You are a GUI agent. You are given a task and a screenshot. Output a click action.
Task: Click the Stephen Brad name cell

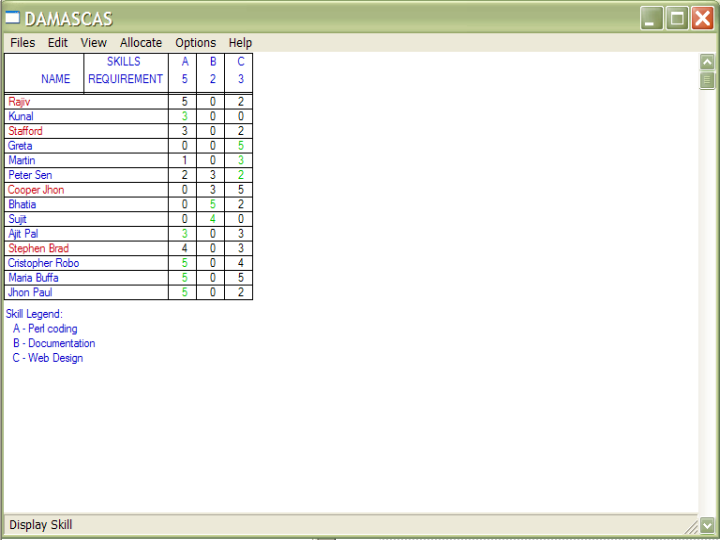(x=38, y=248)
